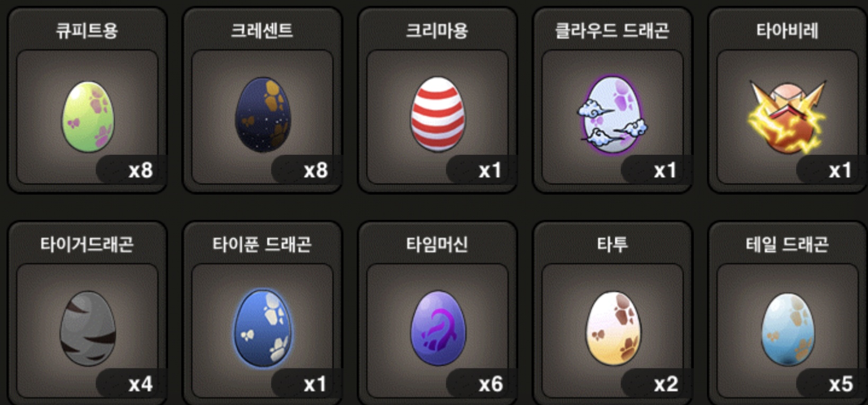Select the green 큐피트용 egg icon
Image resolution: width=868 pixels, height=405 pixels.
[88, 116]
